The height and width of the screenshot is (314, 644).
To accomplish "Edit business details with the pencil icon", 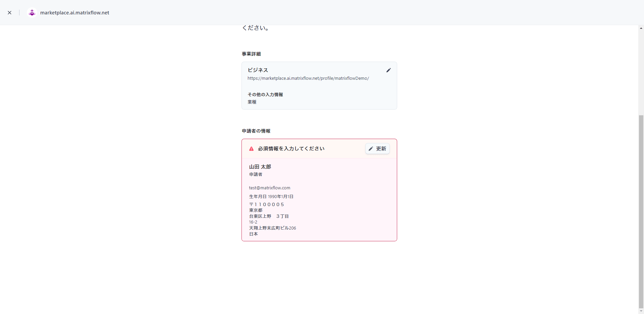I will tap(388, 70).
